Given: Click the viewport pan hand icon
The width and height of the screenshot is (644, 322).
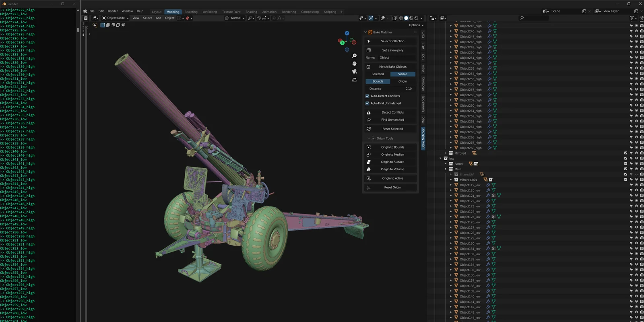Looking at the screenshot, I should (355, 64).
